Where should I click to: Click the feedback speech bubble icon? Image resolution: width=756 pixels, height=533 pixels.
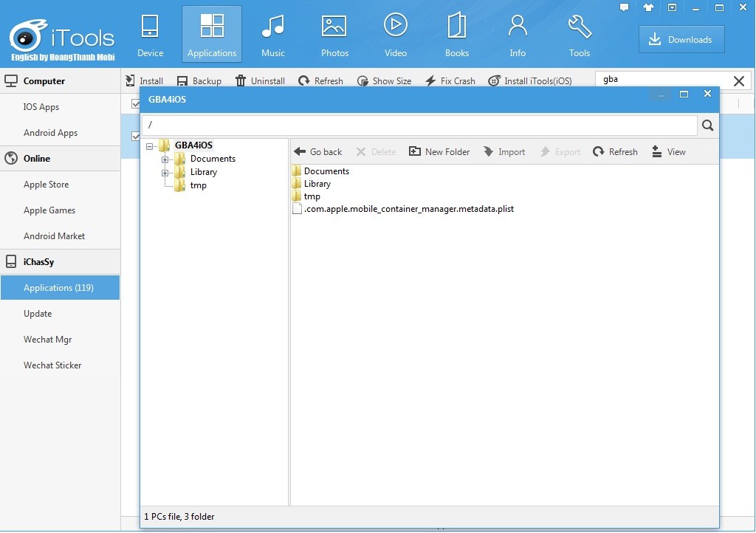coord(624,7)
